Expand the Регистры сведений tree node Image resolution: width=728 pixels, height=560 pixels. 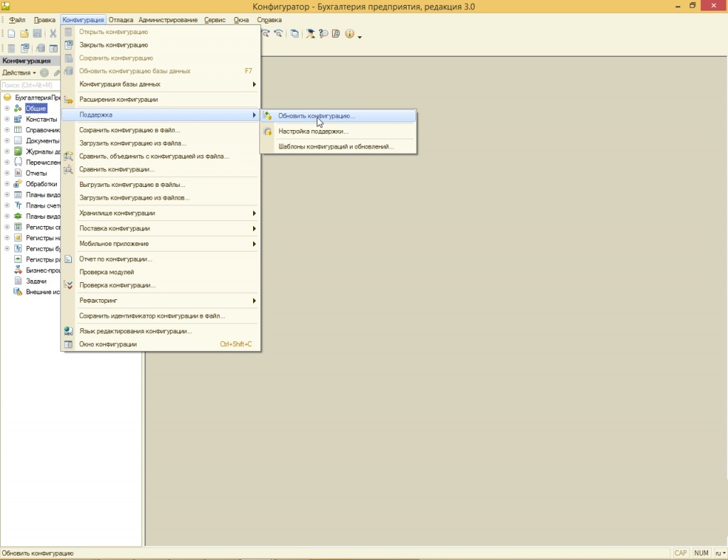point(7,227)
